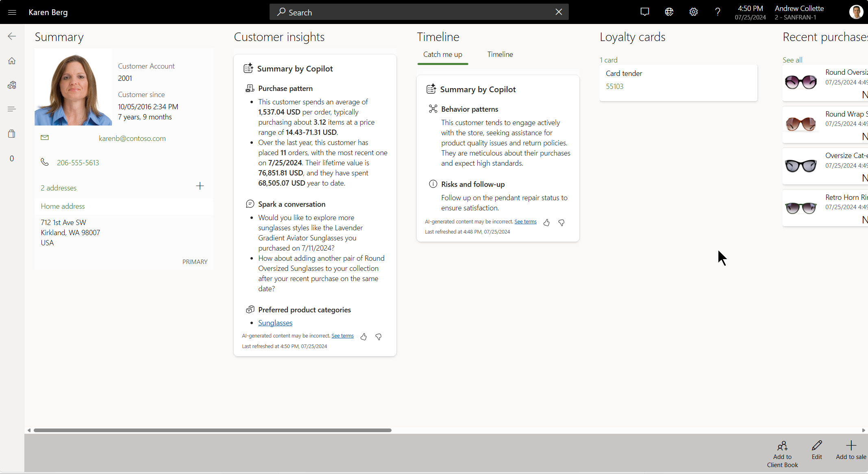Click See all recent purchases link
This screenshot has height=474, width=868.
(x=793, y=60)
